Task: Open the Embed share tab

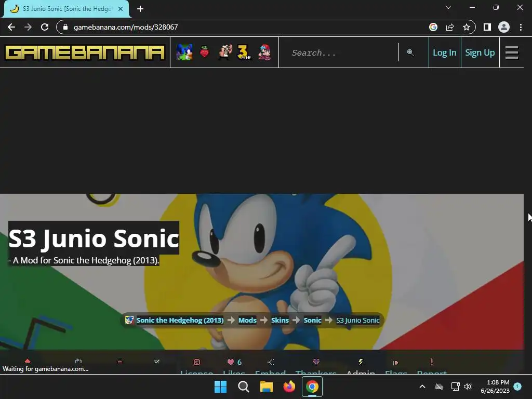Action: tap(270, 362)
